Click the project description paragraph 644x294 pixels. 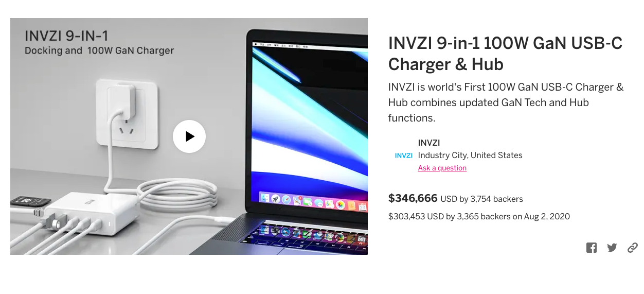[506, 102]
